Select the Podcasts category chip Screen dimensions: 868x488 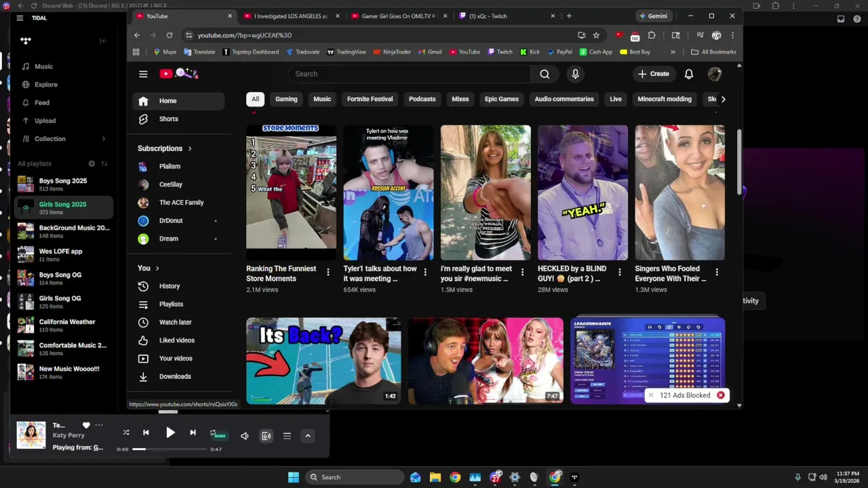[422, 99]
